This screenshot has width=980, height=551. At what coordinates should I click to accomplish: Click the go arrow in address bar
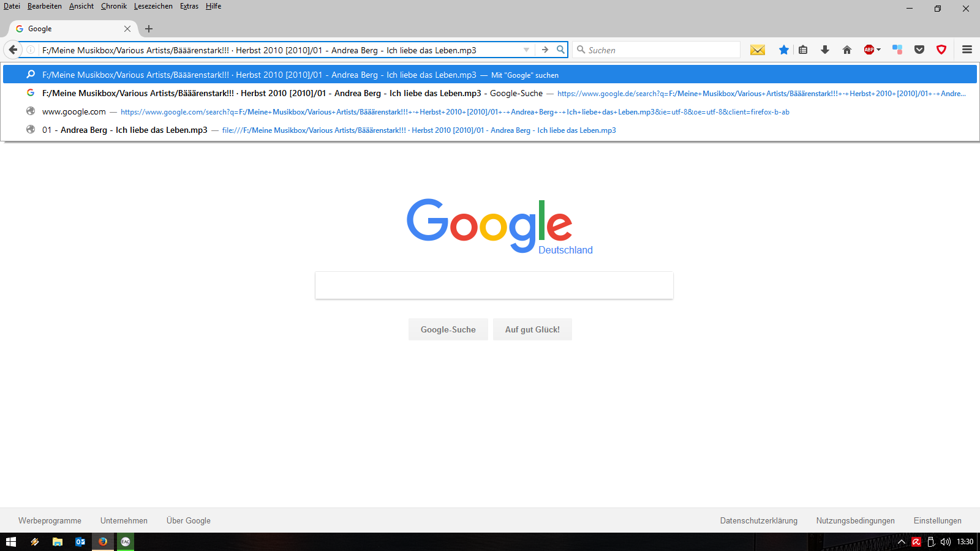point(545,50)
